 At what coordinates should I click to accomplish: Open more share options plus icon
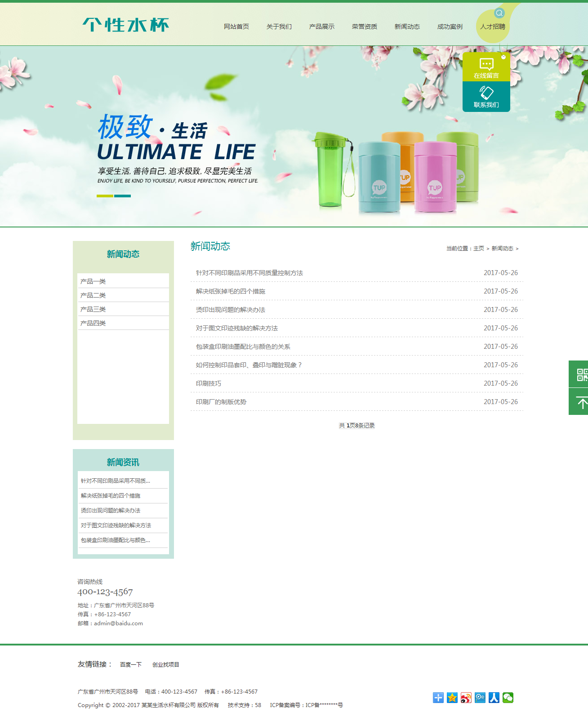[x=438, y=698]
